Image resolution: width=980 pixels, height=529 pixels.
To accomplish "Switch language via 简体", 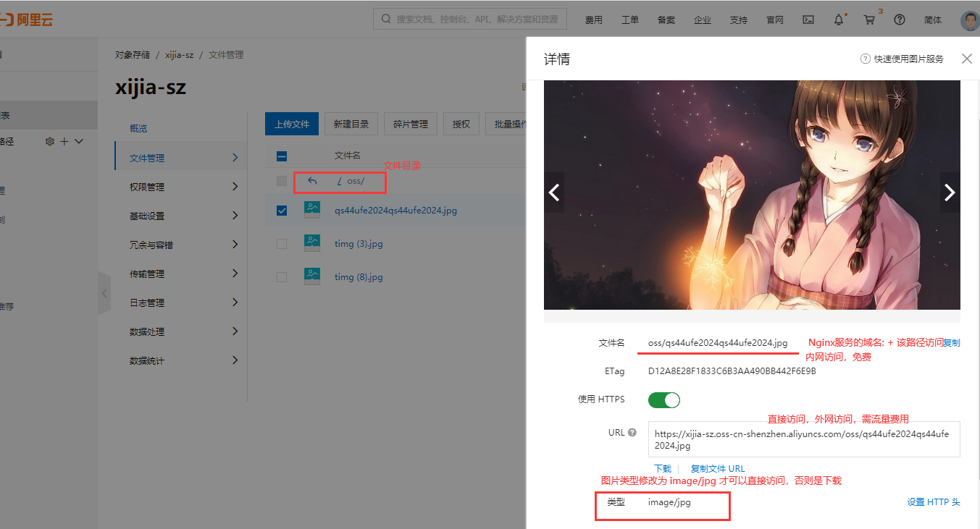I will [933, 20].
